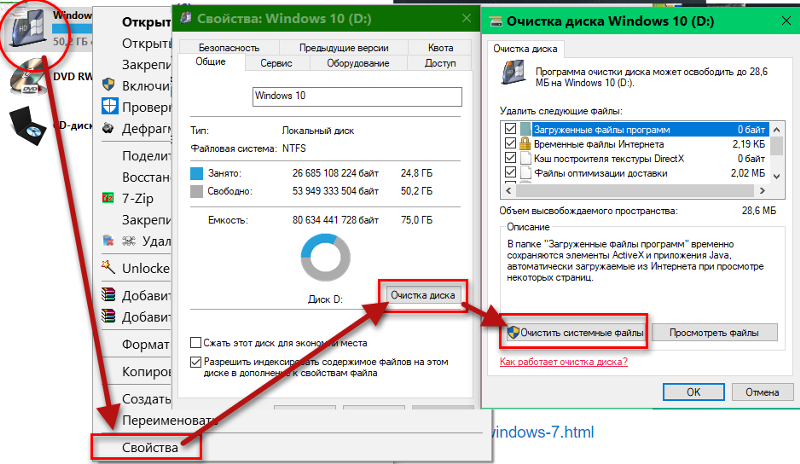
Task: Click the file list horizontal scrollbar track
Action: pyautogui.click(x=635, y=190)
